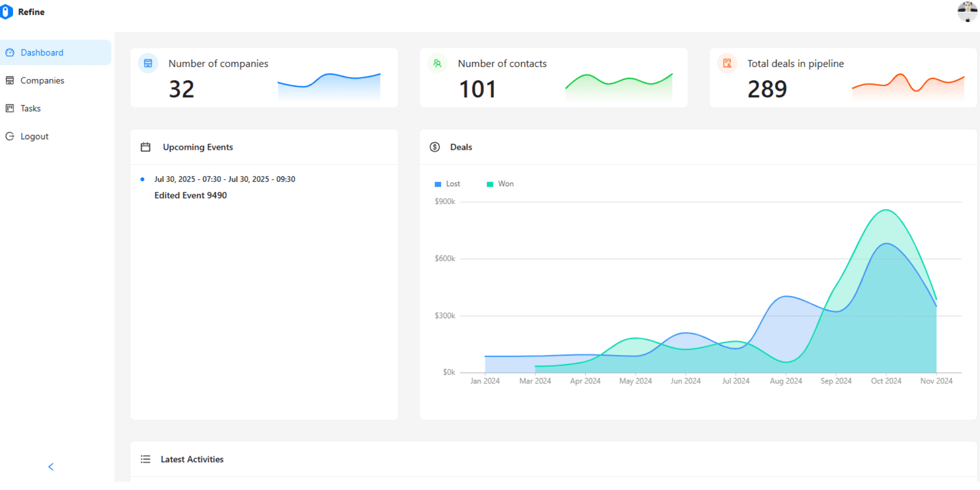
Task: Click the Deals heading
Action: pos(461,147)
